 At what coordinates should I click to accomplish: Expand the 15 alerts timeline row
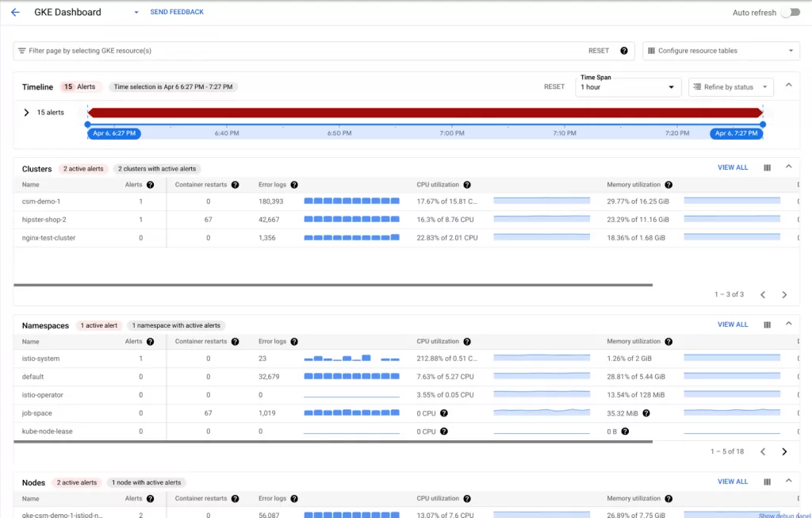[x=26, y=113]
